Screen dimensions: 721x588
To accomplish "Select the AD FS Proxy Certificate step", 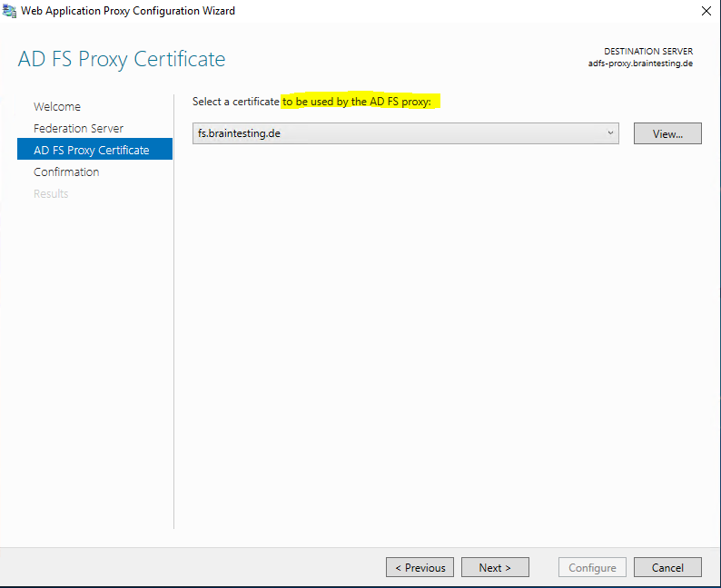I will tap(94, 150).
